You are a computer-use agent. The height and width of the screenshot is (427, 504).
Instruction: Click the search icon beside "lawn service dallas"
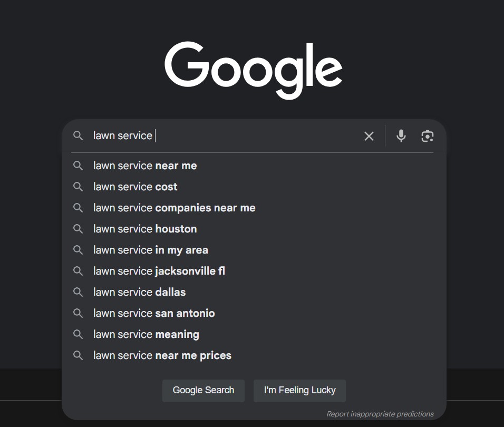pos(78,292)
